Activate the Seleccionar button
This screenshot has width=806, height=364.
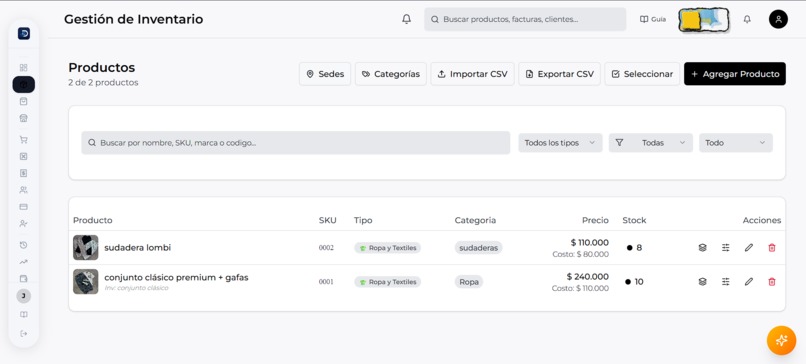tap(642, 74)
